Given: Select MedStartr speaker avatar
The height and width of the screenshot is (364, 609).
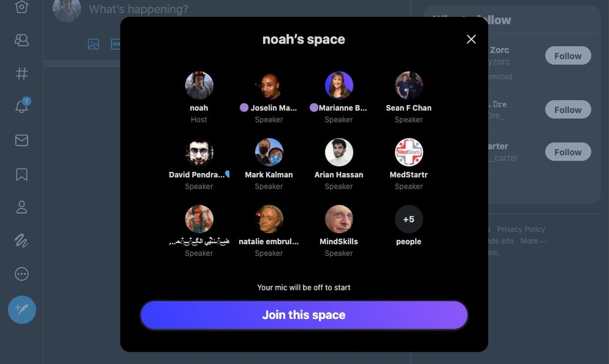Looking at the screenshot, I should tap(409, 152).
